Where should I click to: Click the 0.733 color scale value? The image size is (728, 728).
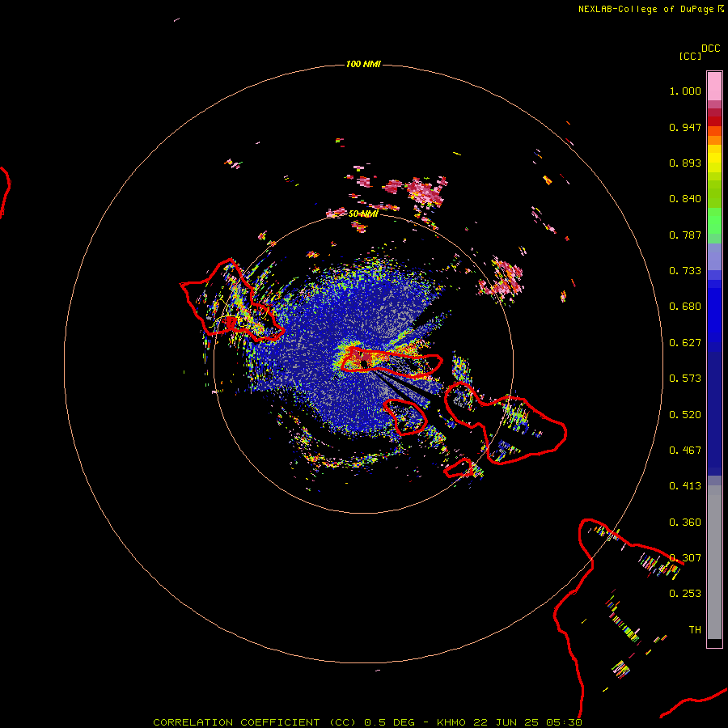685,271
